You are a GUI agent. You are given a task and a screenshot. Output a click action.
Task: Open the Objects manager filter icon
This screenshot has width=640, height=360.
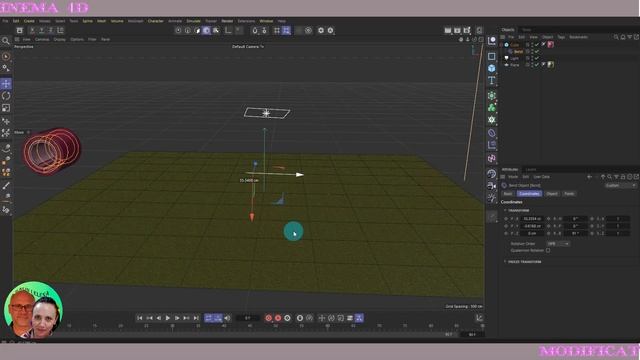click(x=630, y=37)
